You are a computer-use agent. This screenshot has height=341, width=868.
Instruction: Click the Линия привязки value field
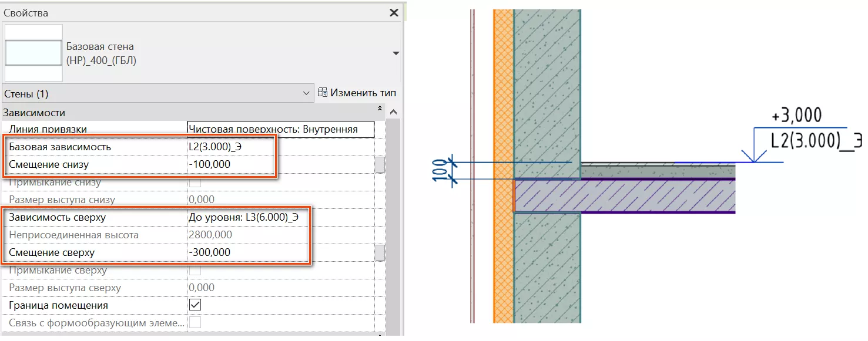coord(280,129)
